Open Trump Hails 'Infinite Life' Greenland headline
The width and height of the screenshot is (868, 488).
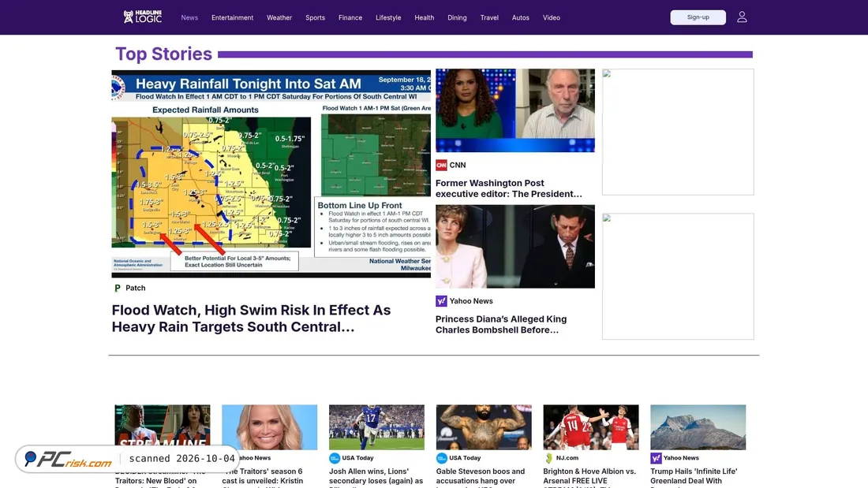click(694, 478)
